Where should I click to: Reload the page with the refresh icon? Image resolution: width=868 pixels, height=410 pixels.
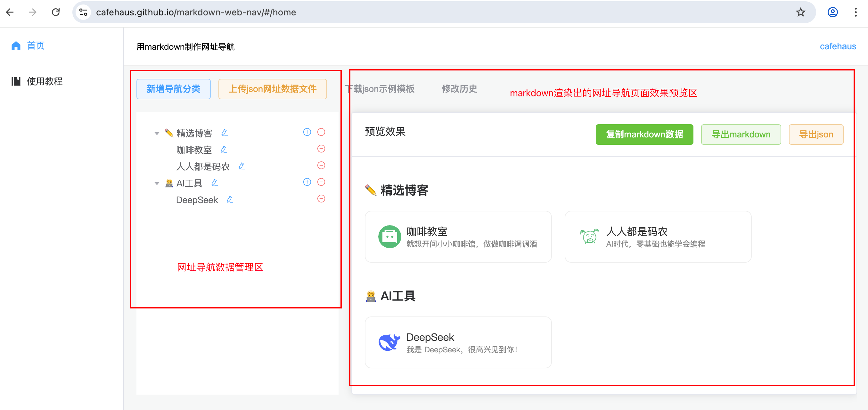pos(56,12)
